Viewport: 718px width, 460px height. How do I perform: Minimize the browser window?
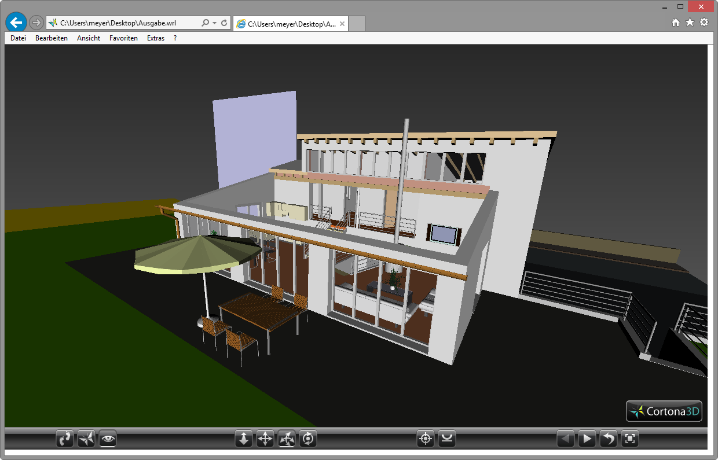point(664,7)
